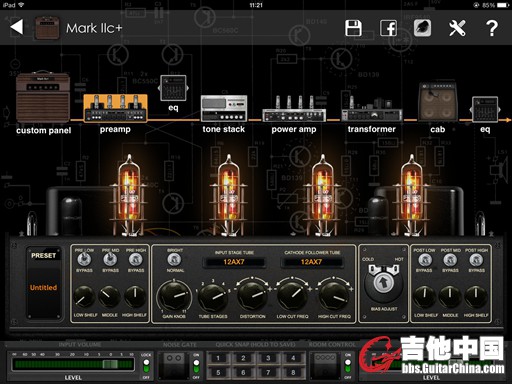
Task: Select the power amp module
Action: click(x=294, y=109)
